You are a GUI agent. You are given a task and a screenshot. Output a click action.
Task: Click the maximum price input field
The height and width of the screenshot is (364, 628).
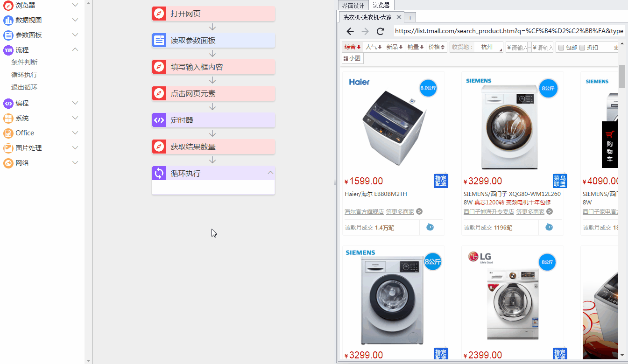[x=543, y=47]
